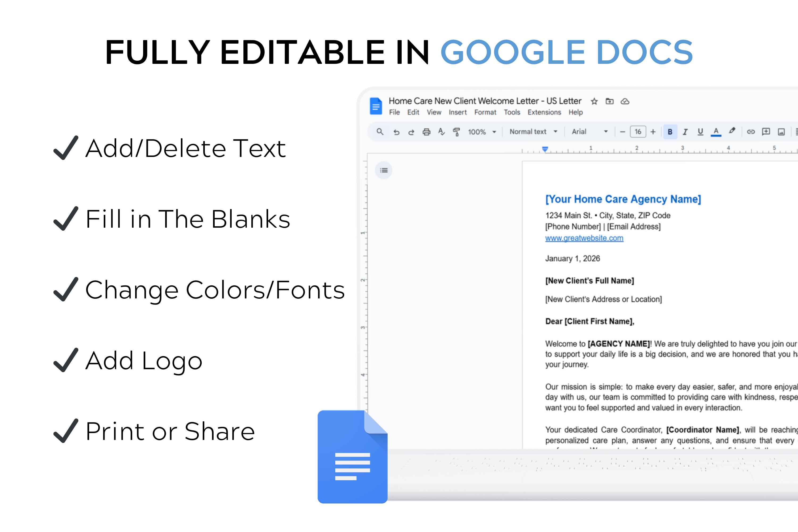Check the cloud save status icon

point(625,101)
